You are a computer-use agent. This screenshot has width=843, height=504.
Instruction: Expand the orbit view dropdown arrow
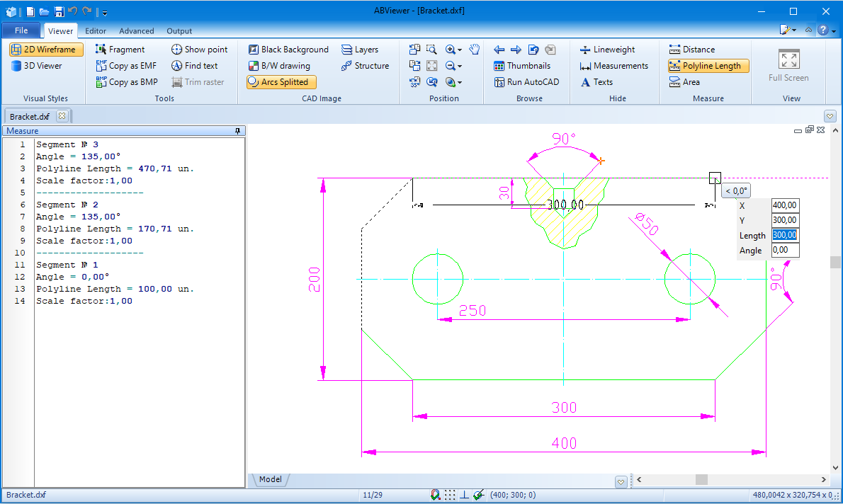point(460,83)
